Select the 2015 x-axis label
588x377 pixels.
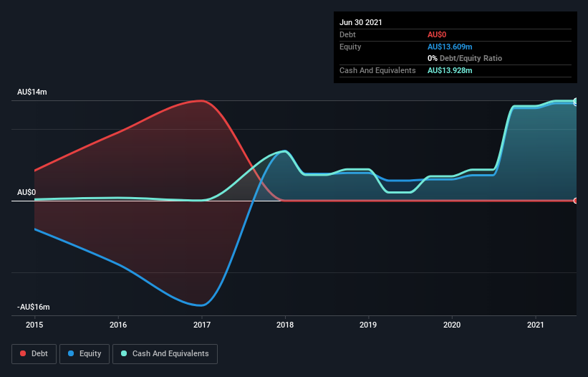coord(34,325)
